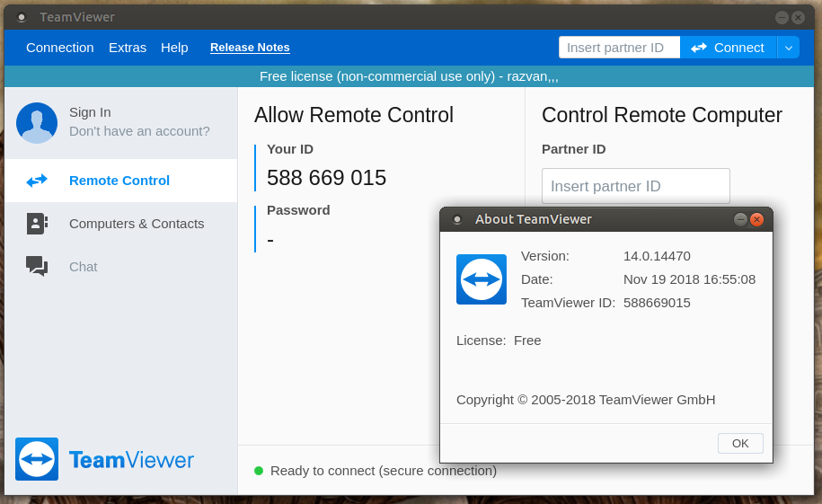This screenshot has width=822, height=504.
Task: Click the Your ID number 588 669 015
Action: 326,178
